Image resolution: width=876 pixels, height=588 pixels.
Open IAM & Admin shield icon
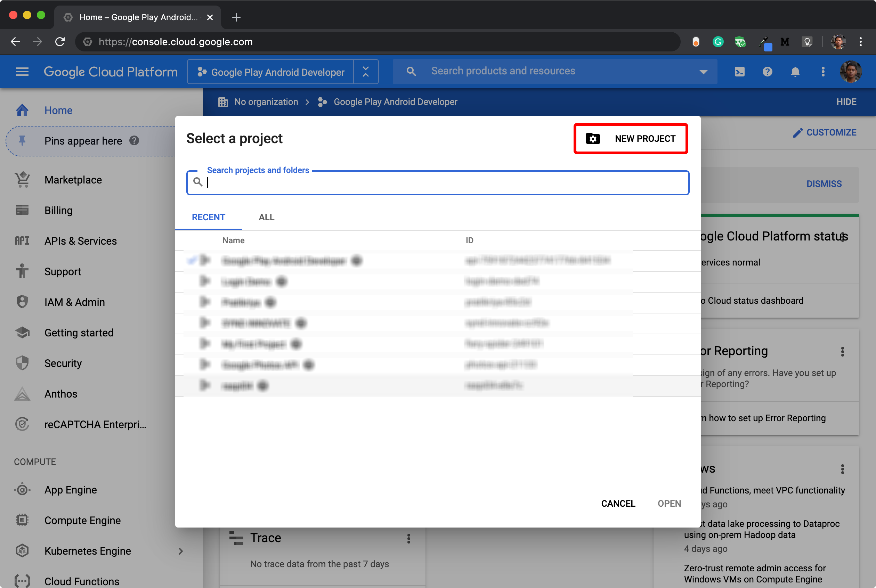coord(23,302)
